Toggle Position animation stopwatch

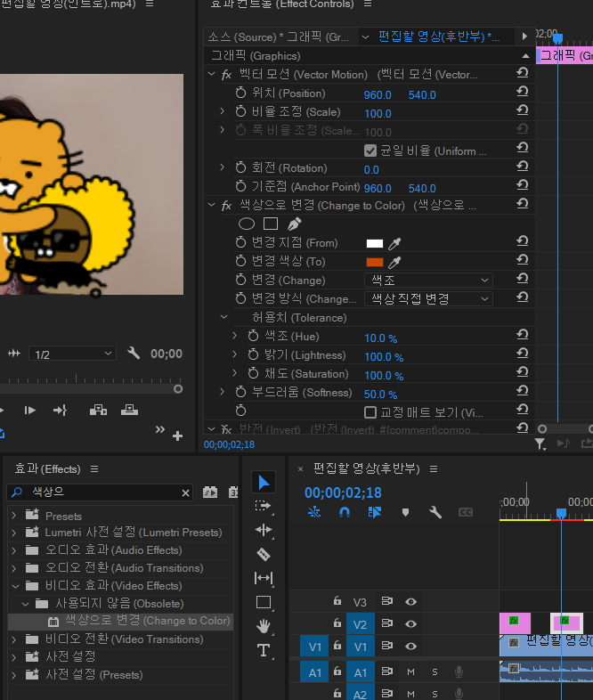coord(241,93)
